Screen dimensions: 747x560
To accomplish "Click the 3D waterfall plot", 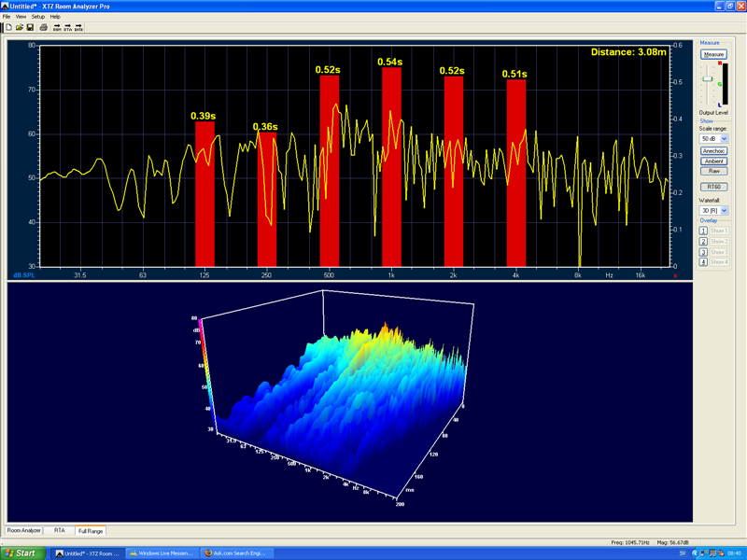I will [333, 398].
